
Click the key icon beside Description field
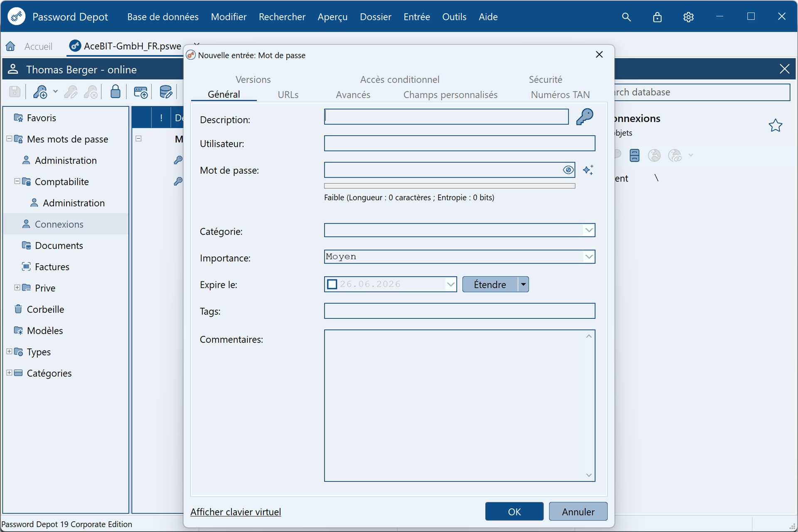pos(584,117)
